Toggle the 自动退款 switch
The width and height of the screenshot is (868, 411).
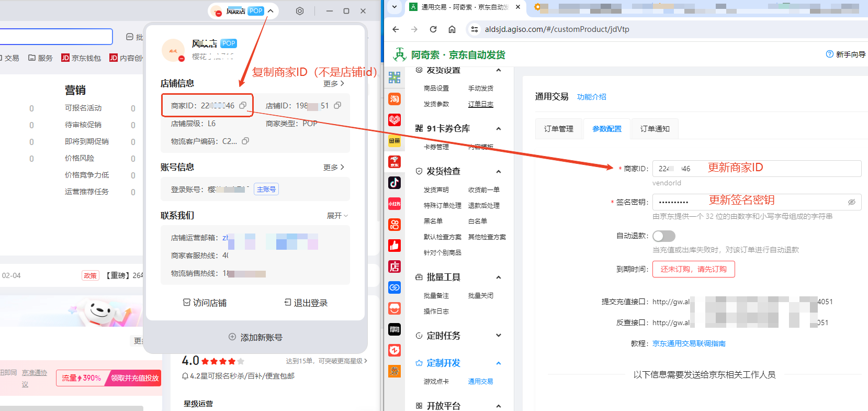(664, 236)
